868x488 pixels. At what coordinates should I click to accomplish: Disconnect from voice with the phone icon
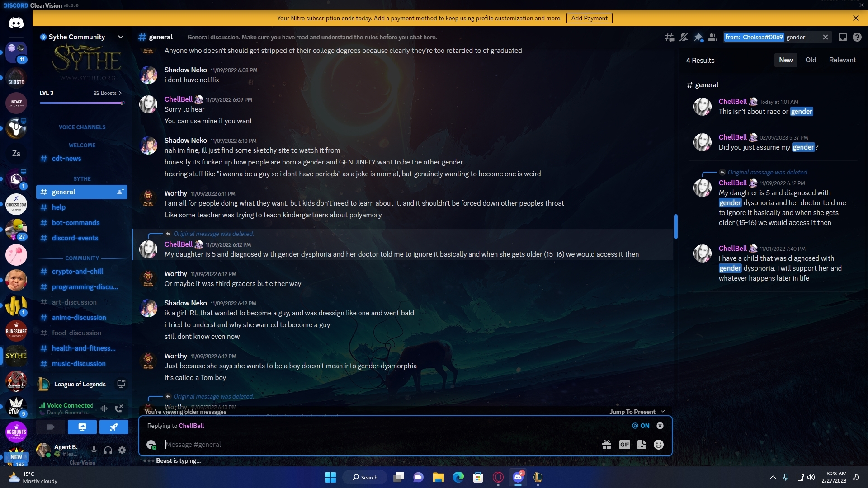click(119, 408)
